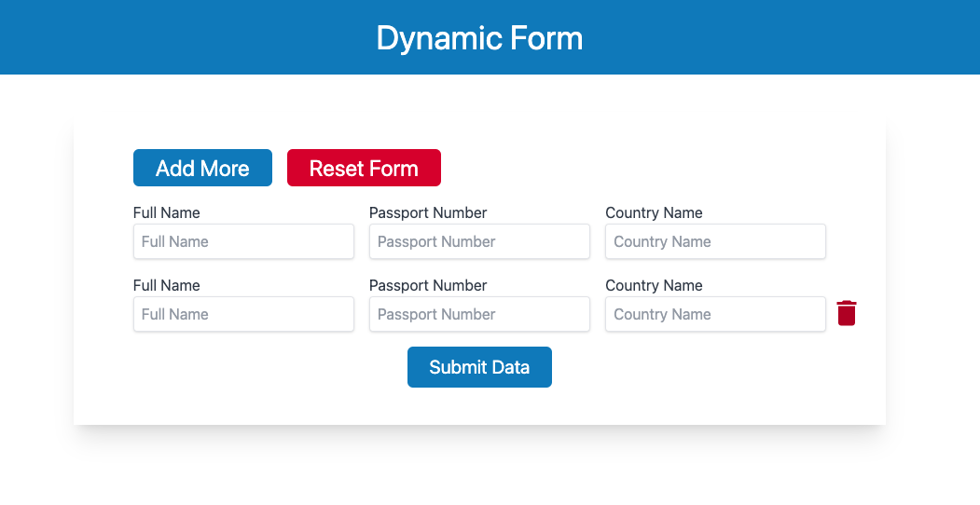The image size is (980, 505).
Task: Click empty blue header area left of title
Action: [187, 37]
